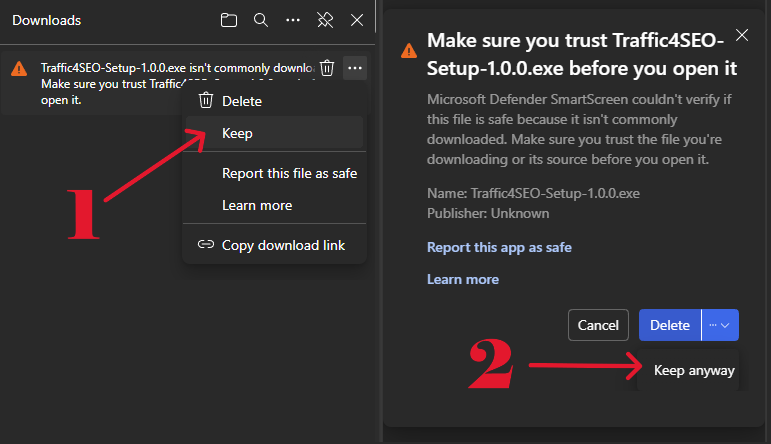Click the Microsoft Defender SmartScreen description paragraph
The width and height of the screenshot is (771, 444).
tap(579, 129)
